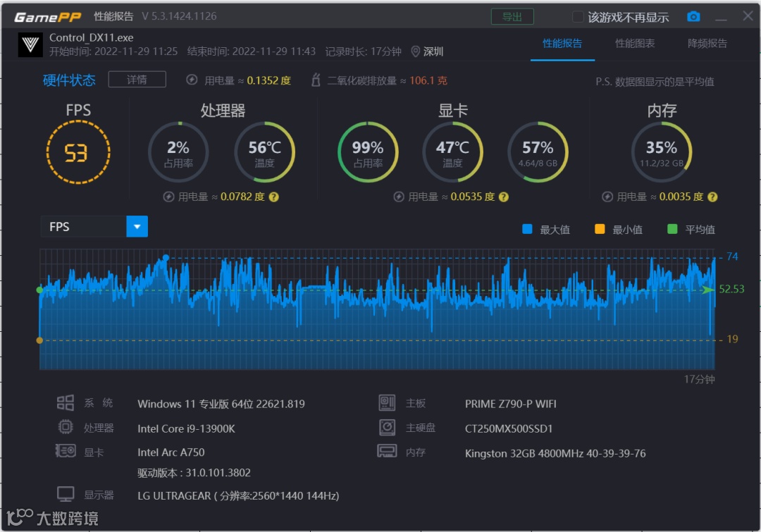The height and width of the screenshot is (532, 761).
Task: Click the memory power usage icon
Action: coord(607,197)
